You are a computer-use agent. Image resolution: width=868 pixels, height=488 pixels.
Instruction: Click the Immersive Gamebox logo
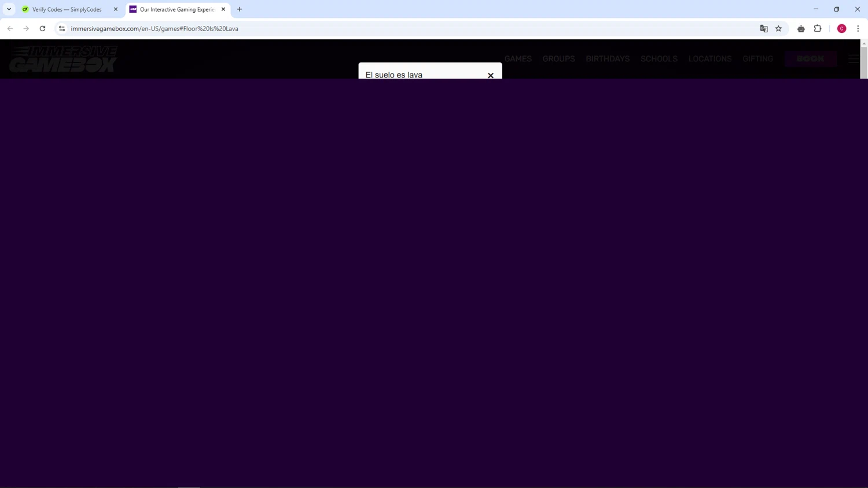(x=64, y=59)
